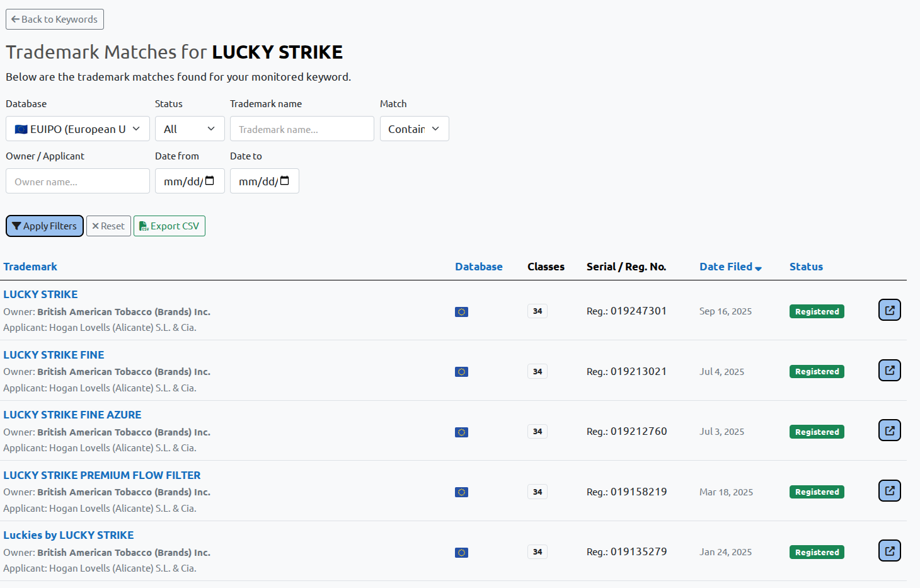This screenshot has height=588, width=920.
Task: Click EU flag icon in first result row
Action: pos(461,312)
